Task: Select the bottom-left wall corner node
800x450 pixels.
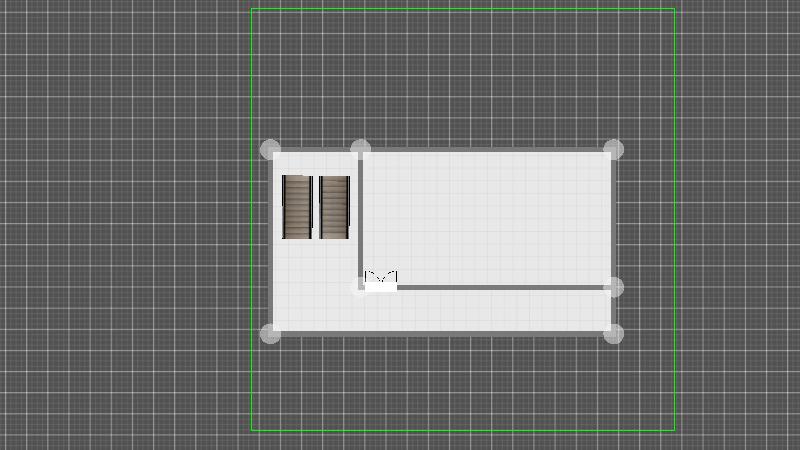Action: point(270,333)
